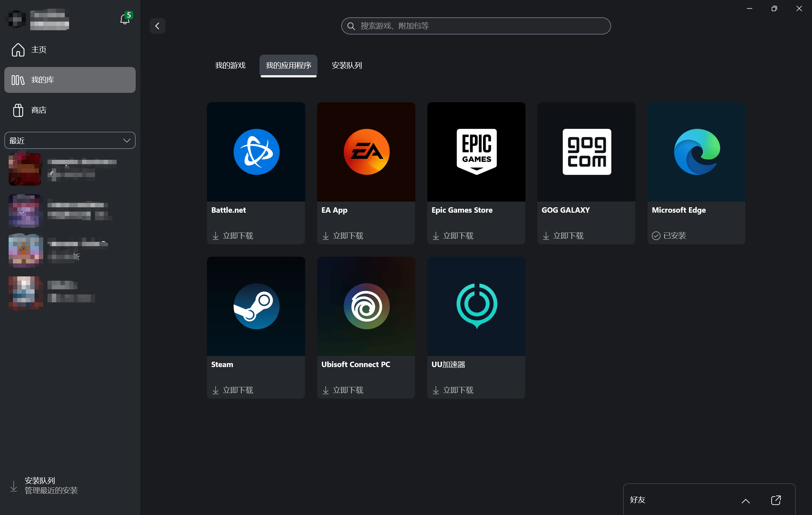Click the Battle.net app tile icon
Screen dimensions: 812x515
pos(256,152)
